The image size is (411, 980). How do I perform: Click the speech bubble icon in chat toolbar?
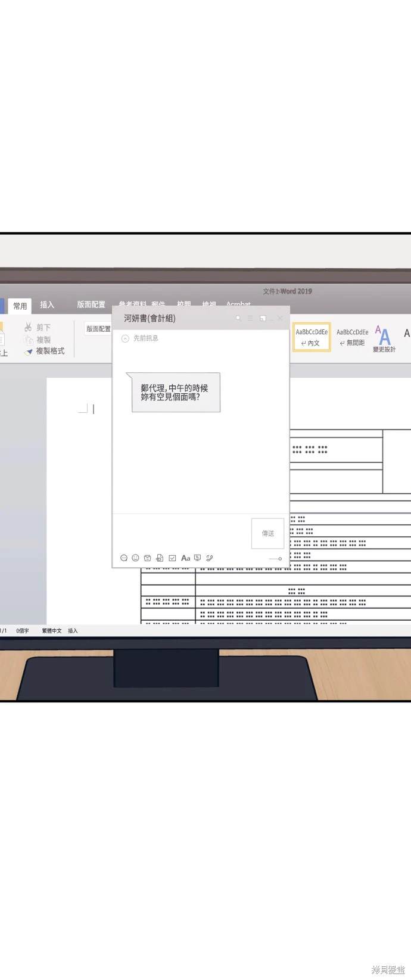[x=124, y=558]
